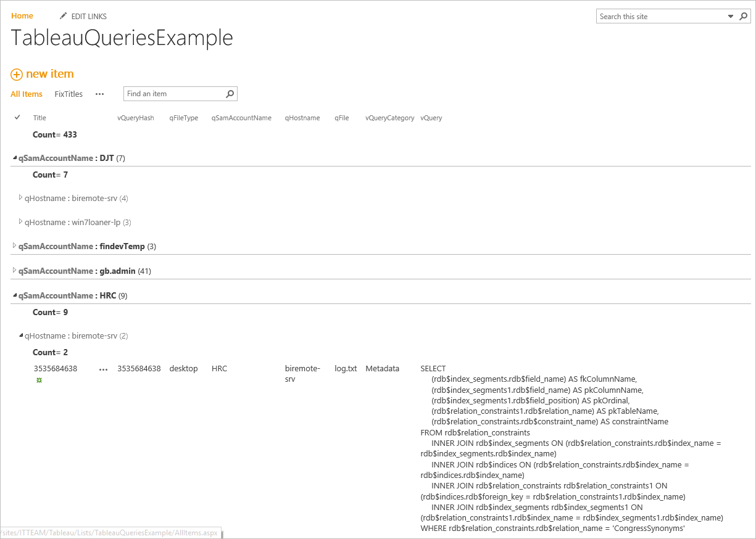Open the ellipsis menu for item 3535684638

(104, 369)
